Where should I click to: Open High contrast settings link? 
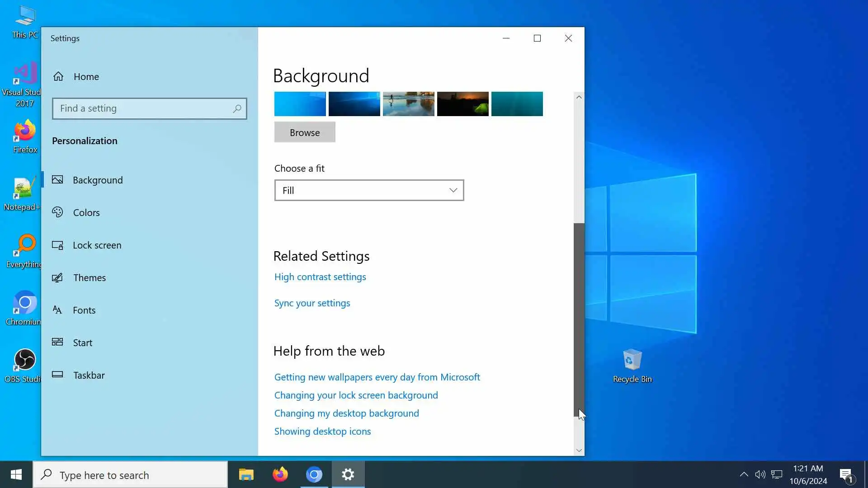(x=320, y=277)
